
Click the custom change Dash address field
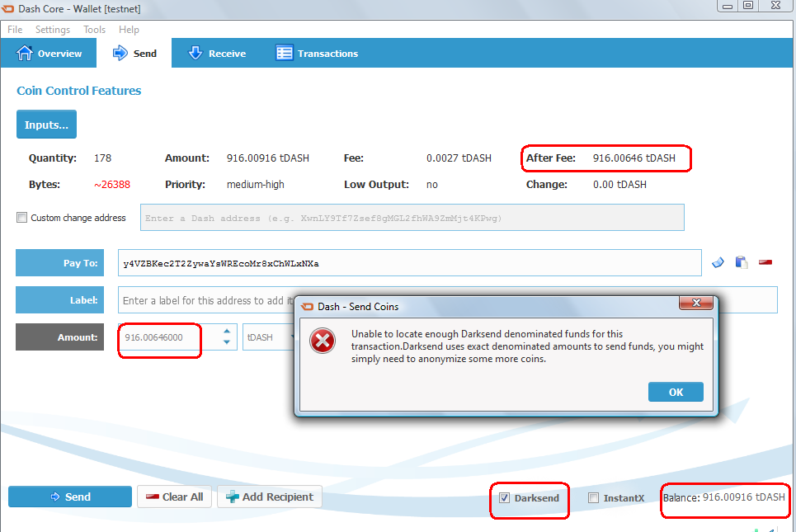coord(412,218)
